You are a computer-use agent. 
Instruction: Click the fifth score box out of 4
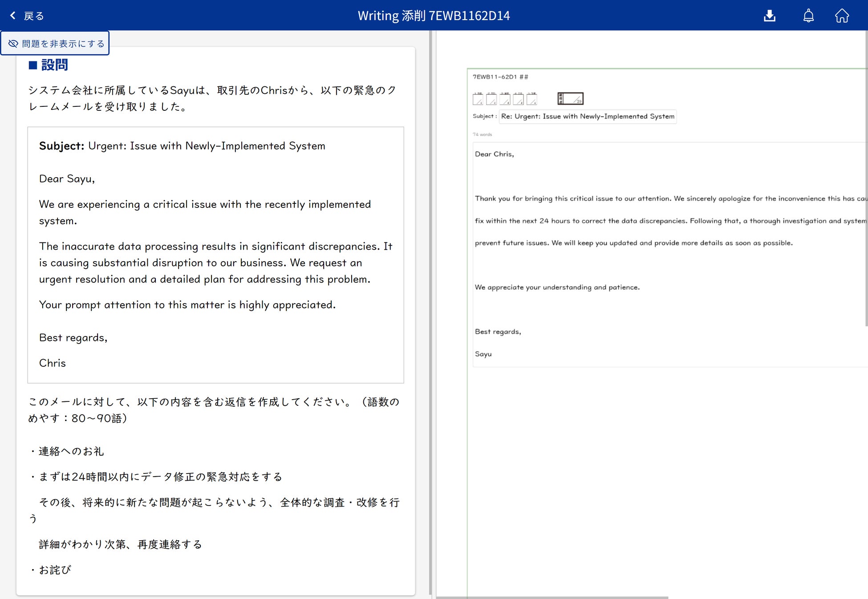tap(531, 99)
